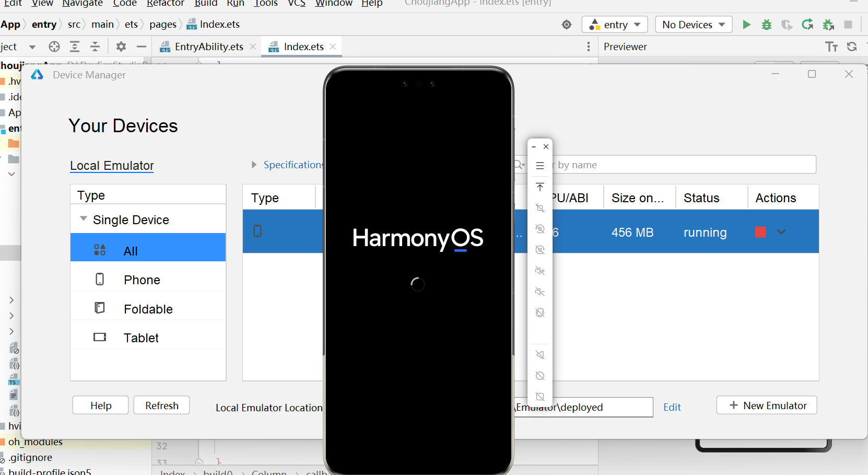
Task: Open project pane settings gear
Action: pyautogui.click(x=121, y=47)
